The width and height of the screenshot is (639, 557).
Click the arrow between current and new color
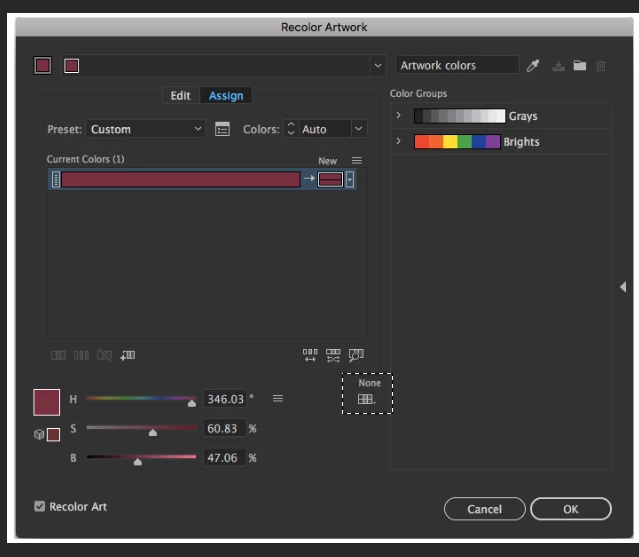[309, 178]
